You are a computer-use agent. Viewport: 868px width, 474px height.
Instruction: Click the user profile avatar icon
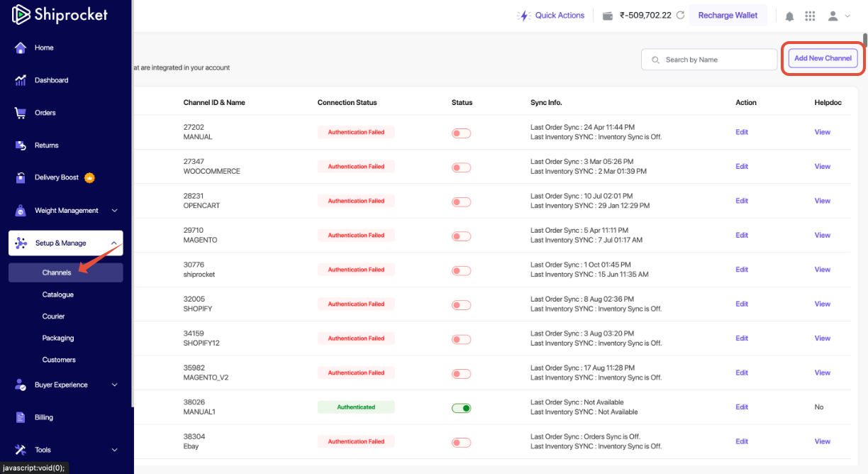point(833,16)
